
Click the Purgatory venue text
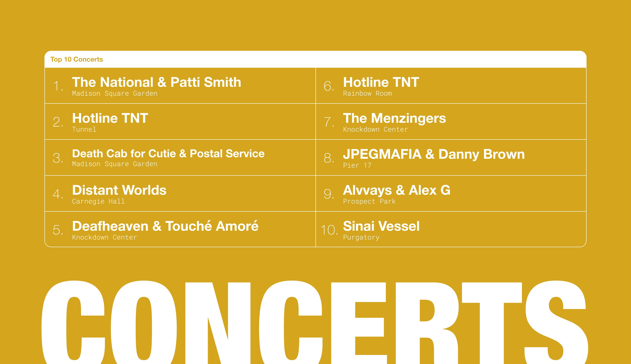point(361,237)
